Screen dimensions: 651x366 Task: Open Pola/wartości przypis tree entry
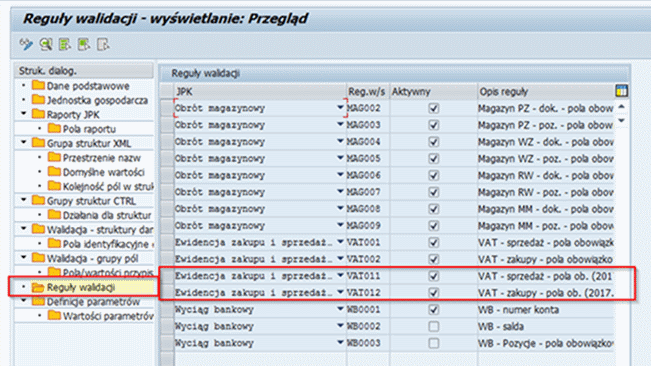tap(108, 272)
